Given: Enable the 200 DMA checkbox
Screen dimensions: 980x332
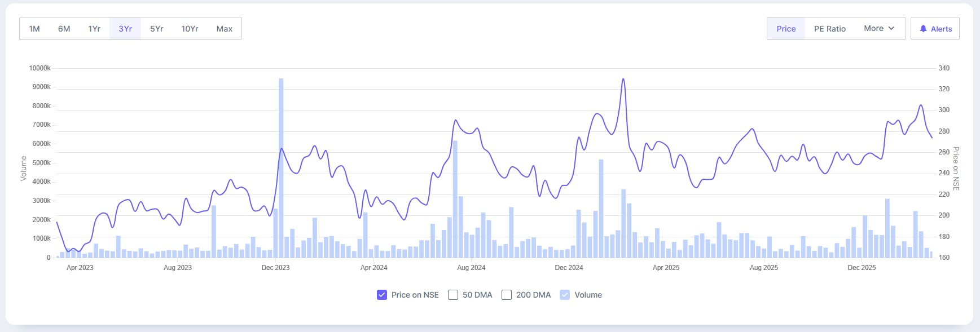Looking at the screenshot, I should tap(507, 295).
